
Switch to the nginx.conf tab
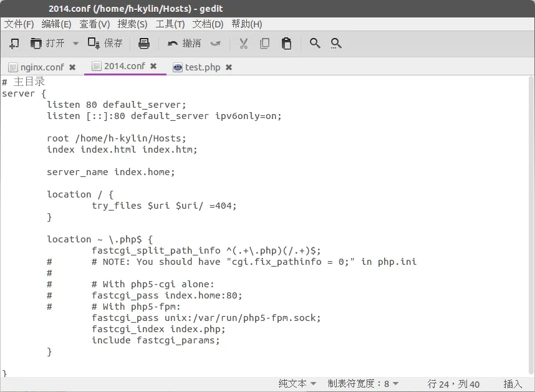coord(42,67)
